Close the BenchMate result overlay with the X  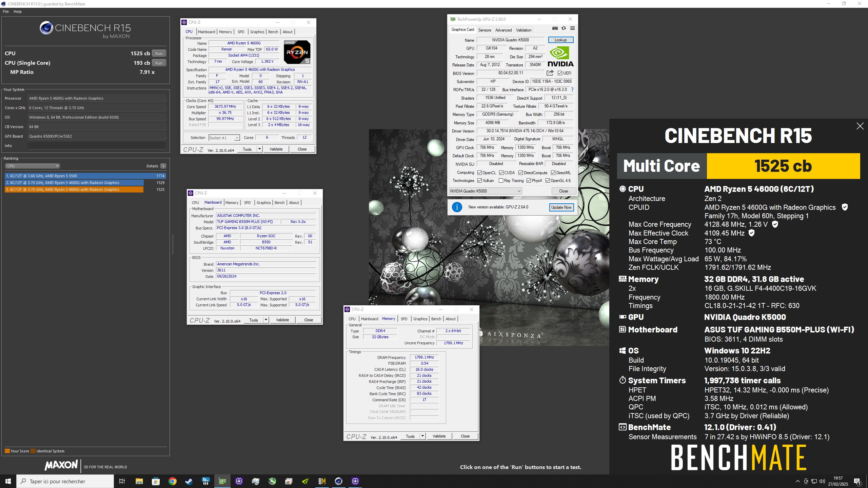[x=860, y=126]
